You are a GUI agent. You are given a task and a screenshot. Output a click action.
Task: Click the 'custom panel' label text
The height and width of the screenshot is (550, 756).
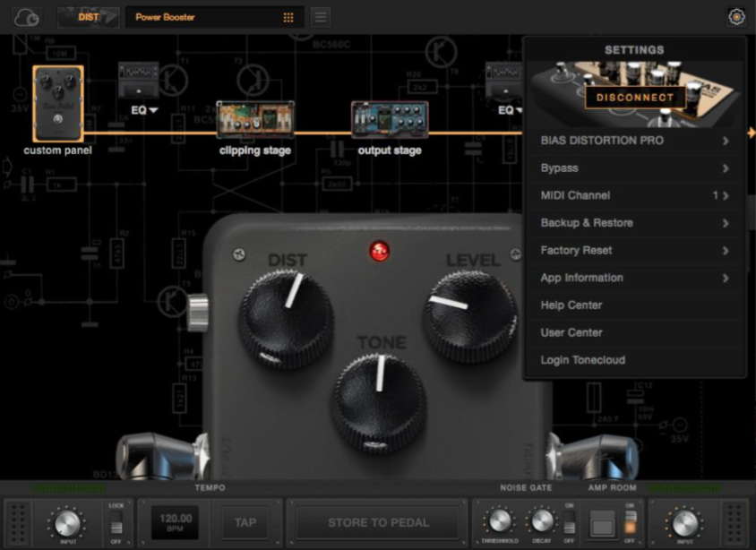tap(58, 150)
